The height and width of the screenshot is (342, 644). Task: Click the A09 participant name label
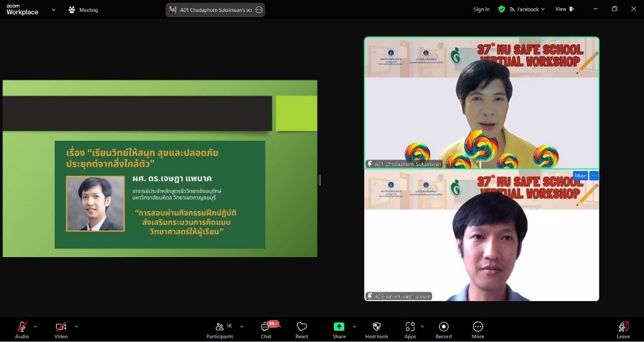coord(398,296)
